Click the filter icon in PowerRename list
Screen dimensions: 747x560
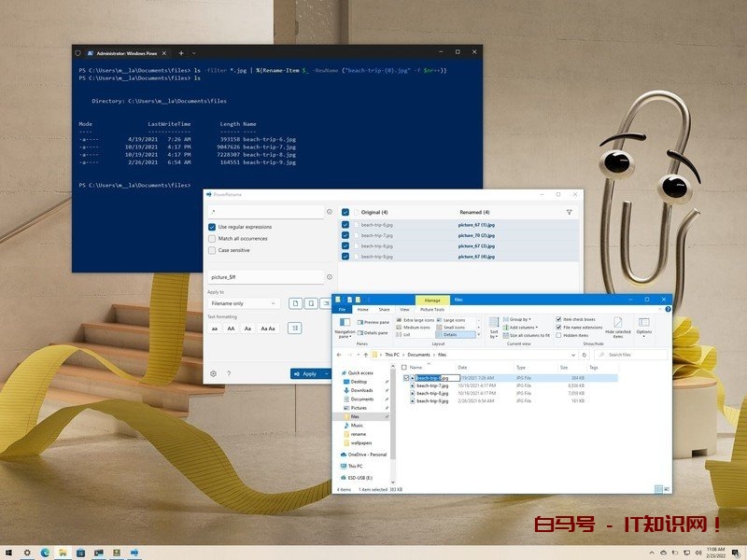(569, 213)
